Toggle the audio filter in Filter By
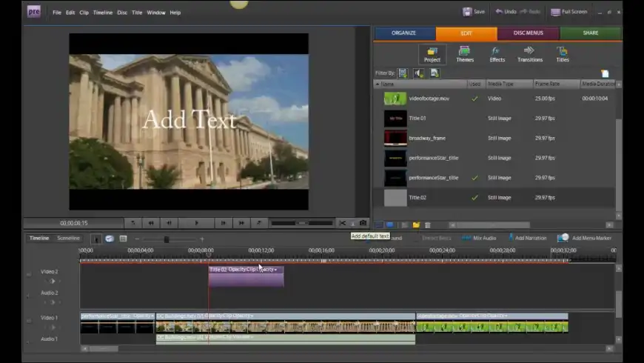The image size is (644, 363). click(419, 73)
